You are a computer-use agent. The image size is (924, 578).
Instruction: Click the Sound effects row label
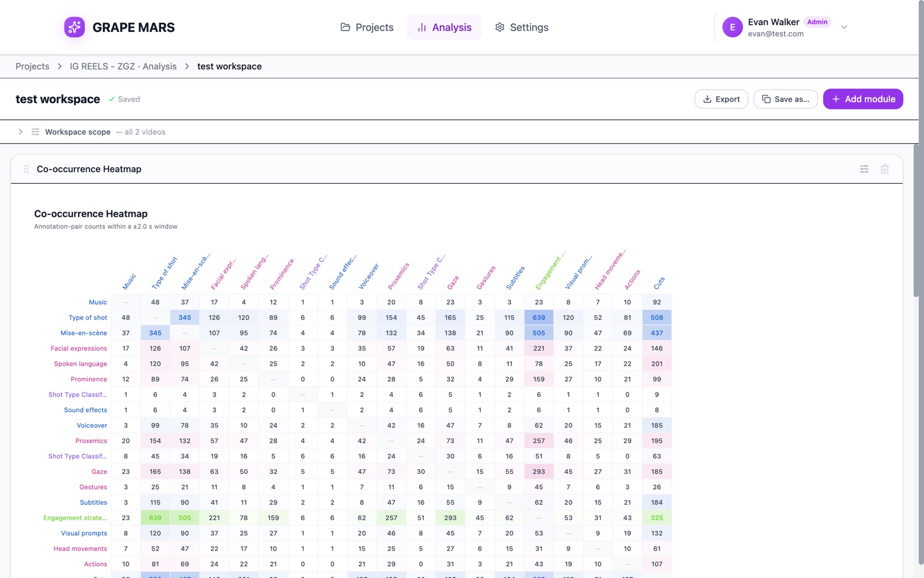coord(85,410)
